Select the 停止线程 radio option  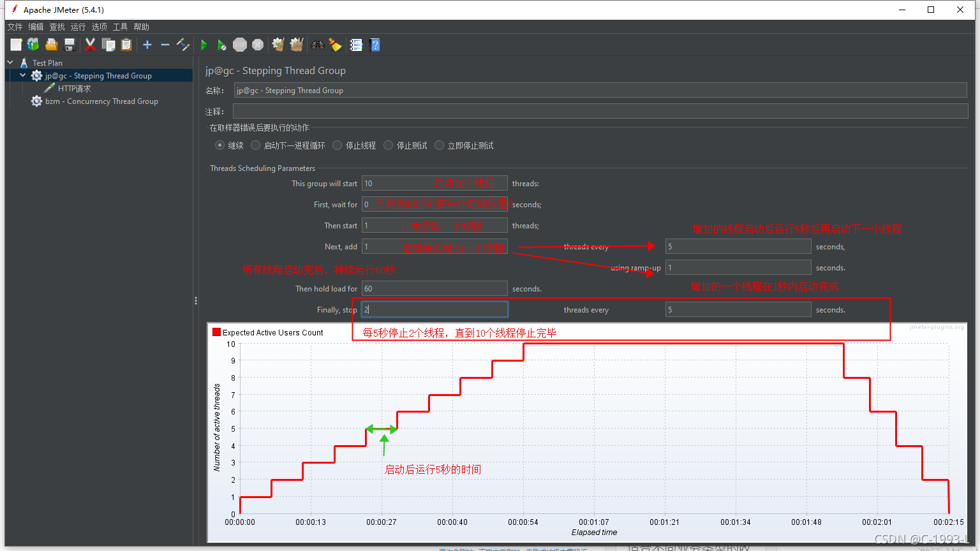point(337,145)
